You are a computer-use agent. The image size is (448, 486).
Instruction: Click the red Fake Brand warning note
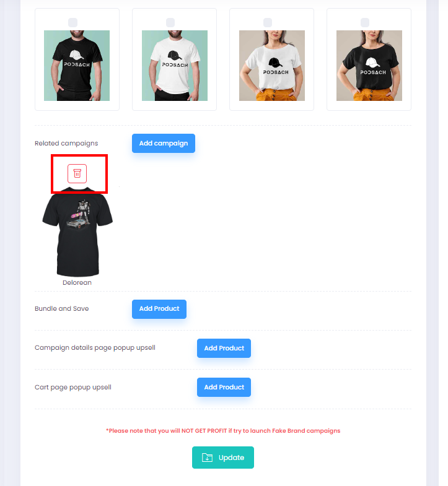tap(223, 430)
